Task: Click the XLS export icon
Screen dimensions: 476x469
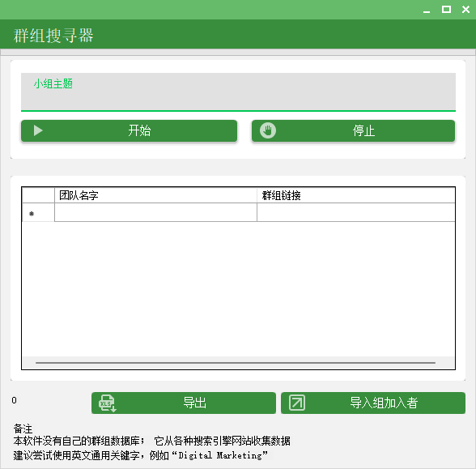Action: [x=107, y=403]
